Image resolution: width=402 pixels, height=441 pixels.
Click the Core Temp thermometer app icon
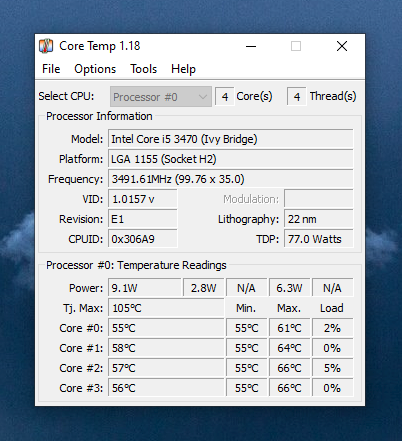[x=46, y=46]
